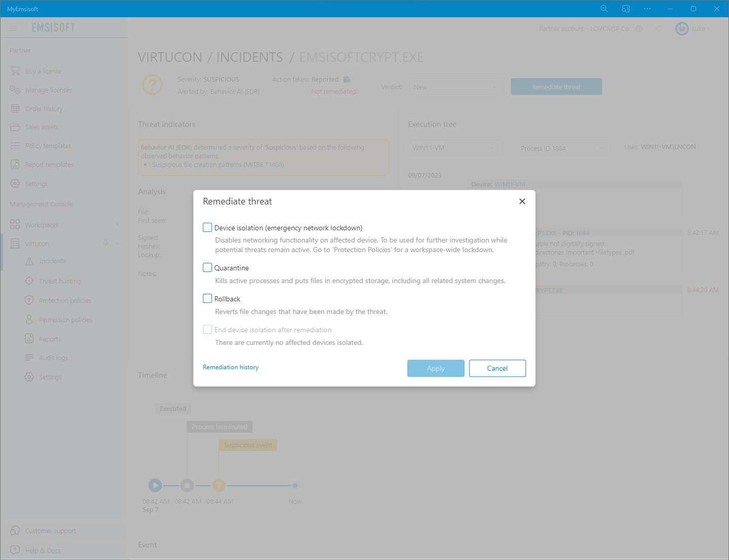This screenshot has height=560, width=729.
Task: Check the Rollback option
Action: pos(207,298)
